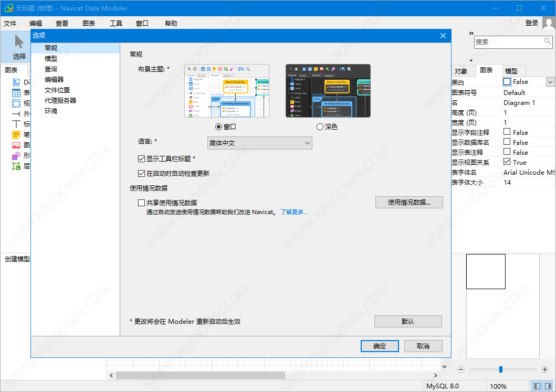
Task: Open the Edit menu
Action: pos(36,24)
